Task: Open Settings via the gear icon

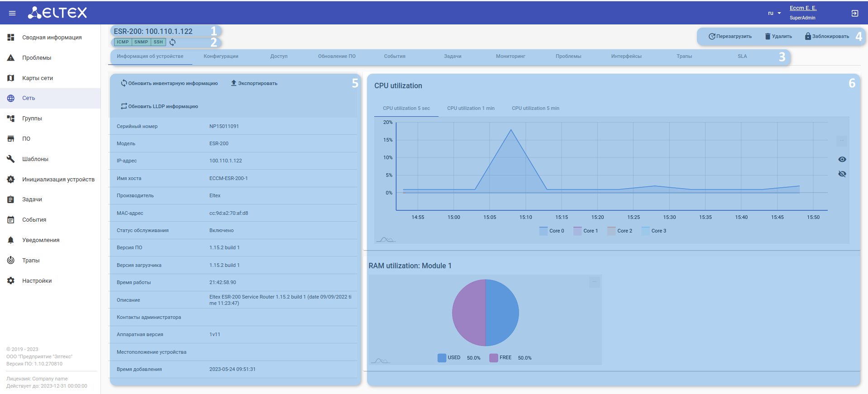Action: pos(11,281)
